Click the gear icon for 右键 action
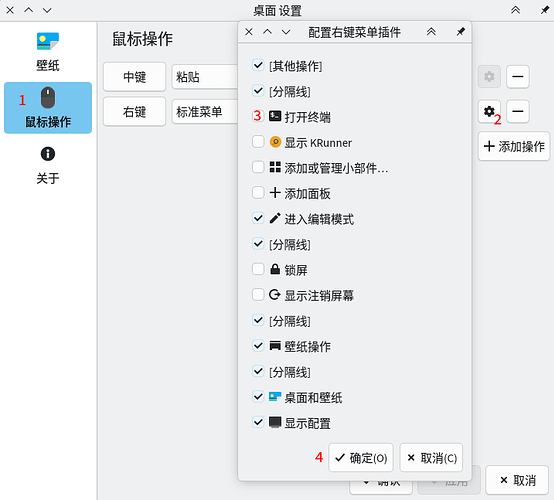 489,112
